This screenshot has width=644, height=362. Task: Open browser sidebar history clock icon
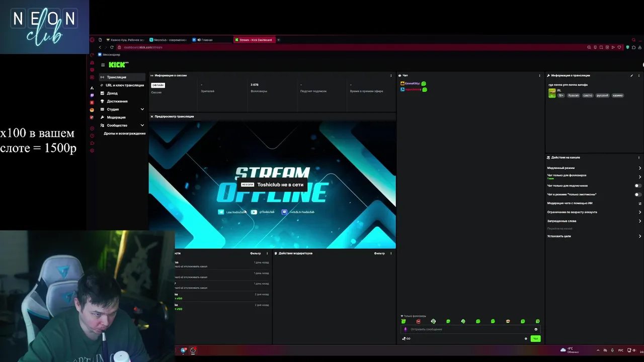(x=92, y=136)
